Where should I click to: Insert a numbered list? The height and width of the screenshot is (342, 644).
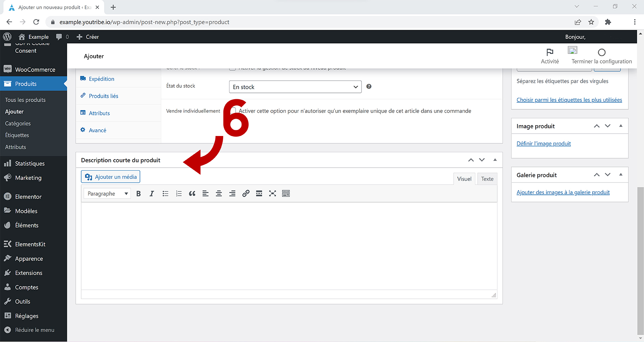(179, 194)
